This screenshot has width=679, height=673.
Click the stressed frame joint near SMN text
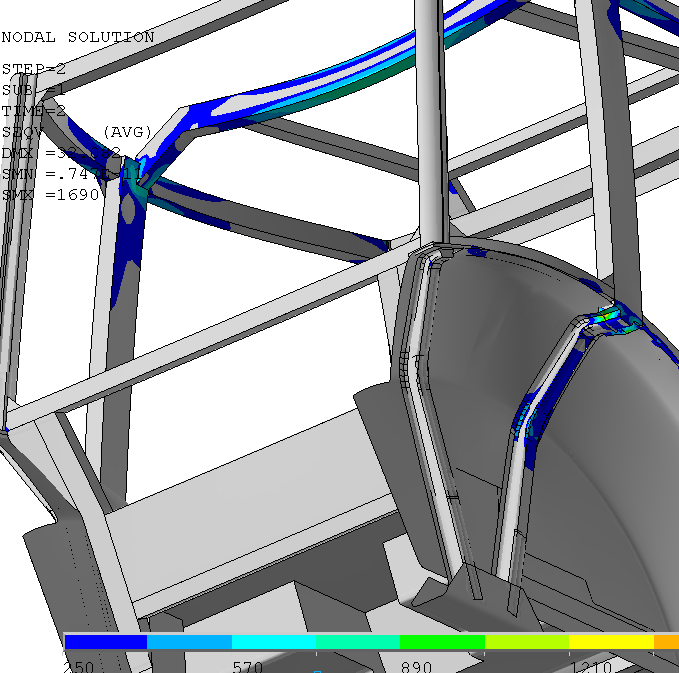[x=140, y=180]
